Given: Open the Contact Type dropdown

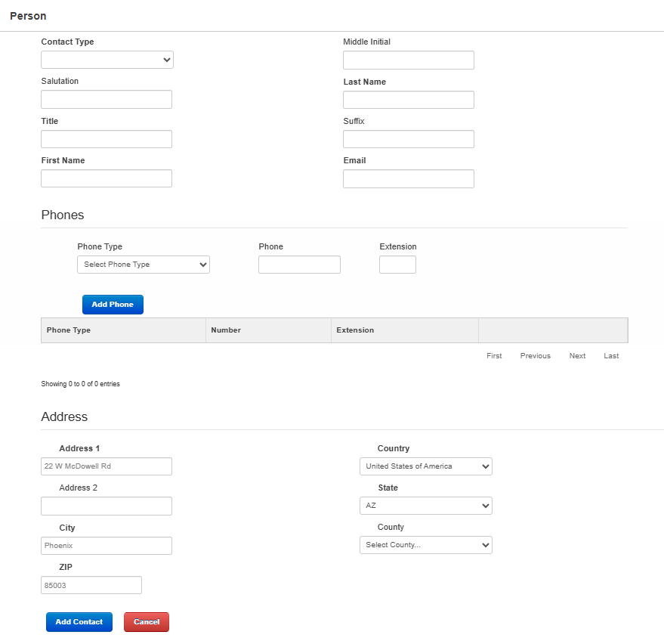Looking at the screenshot, I should pyautogui.click(x=107, y=60).
